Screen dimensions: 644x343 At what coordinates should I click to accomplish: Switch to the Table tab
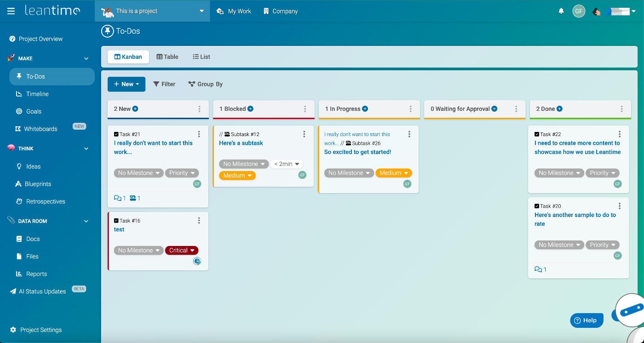click(x=167, y=57)
